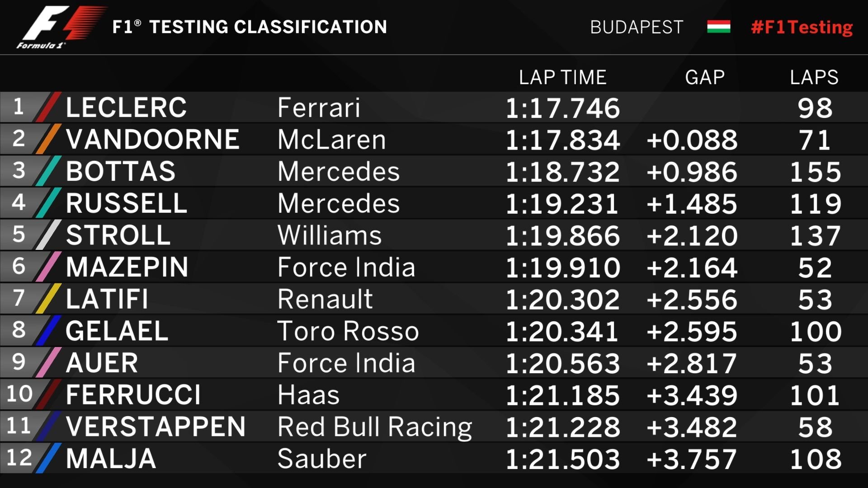Click the pink stripe beside MAZEPIN
Screen dimensions: 868x488
49,267
